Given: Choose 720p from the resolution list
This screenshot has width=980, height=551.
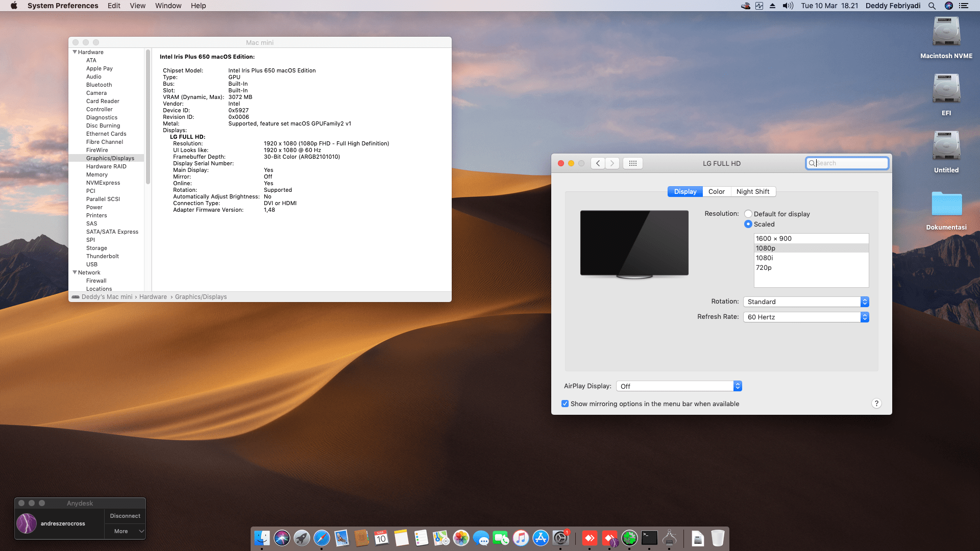Looking at the screenshot, I should point(764,267).
